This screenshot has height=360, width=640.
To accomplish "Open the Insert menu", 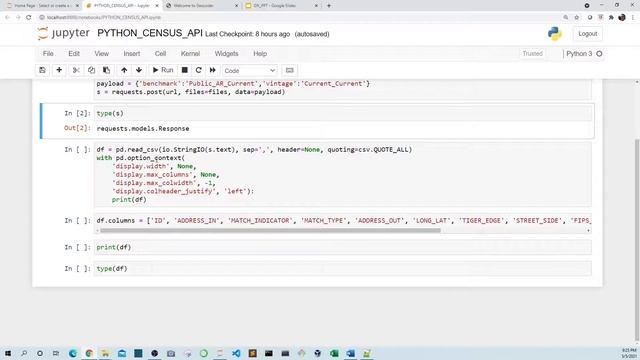I will 132,53.
